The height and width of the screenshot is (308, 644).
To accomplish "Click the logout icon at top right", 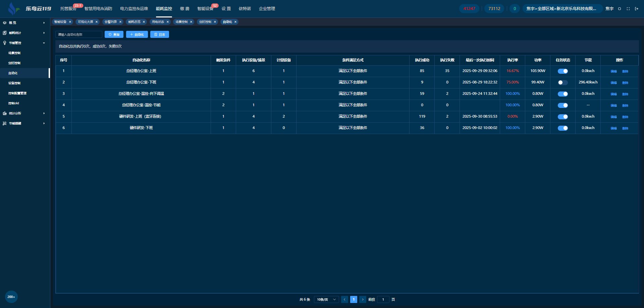I will pos(636,9).
